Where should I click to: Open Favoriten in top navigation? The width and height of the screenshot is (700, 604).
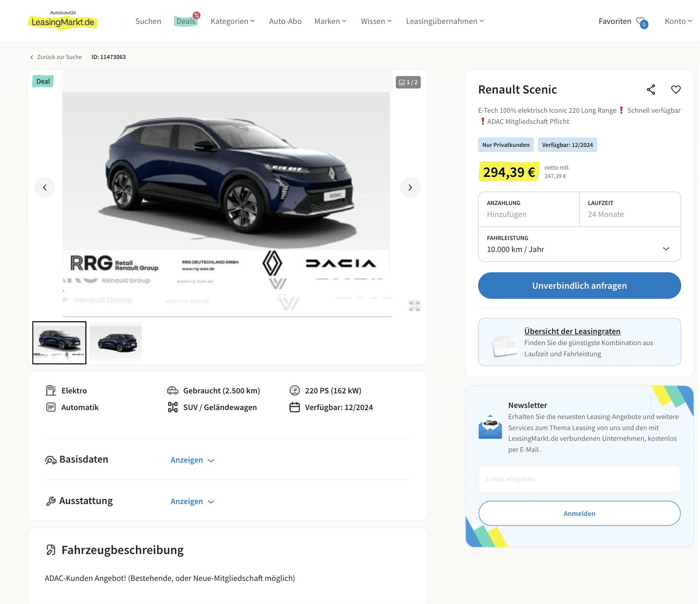pyautogui.click(x=615, y=21)
